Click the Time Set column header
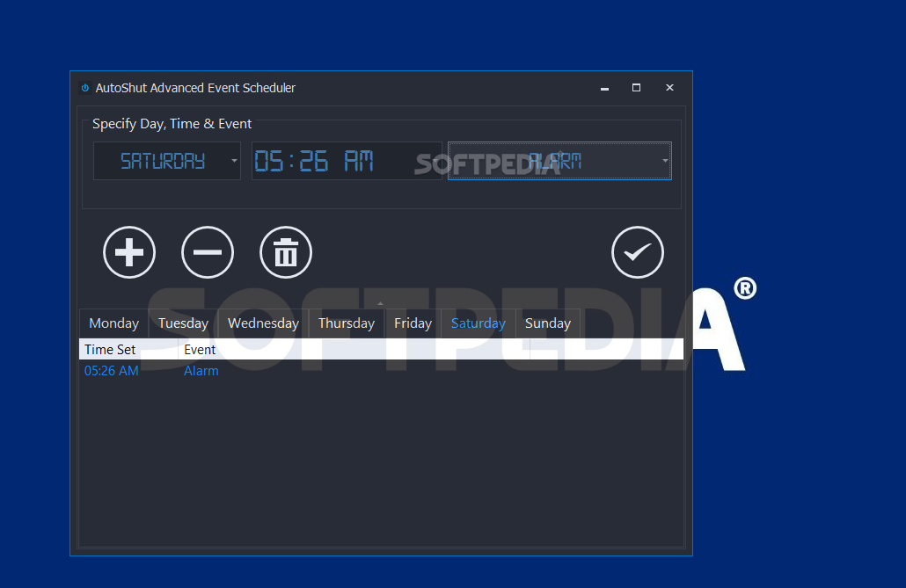 click(x=128, y=350)
